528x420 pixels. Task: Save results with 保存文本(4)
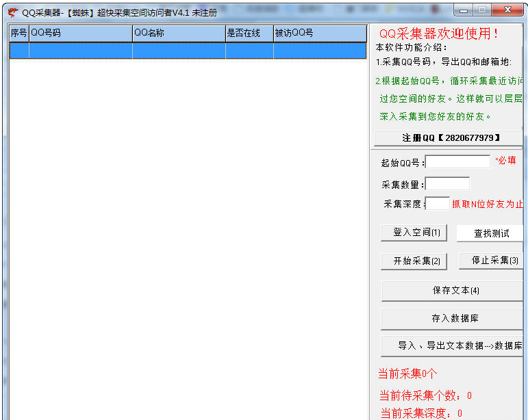[x=452, y=291]
